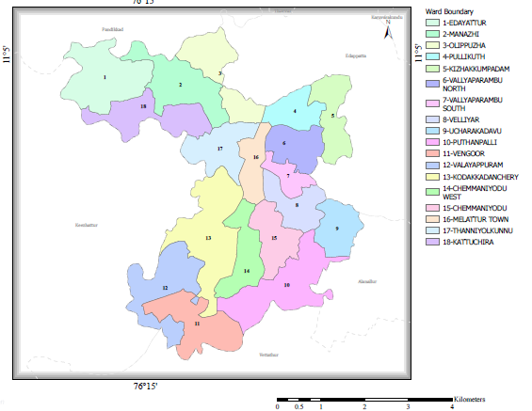Click the 11-VENGOOR legend color swatch

point(432,153)
